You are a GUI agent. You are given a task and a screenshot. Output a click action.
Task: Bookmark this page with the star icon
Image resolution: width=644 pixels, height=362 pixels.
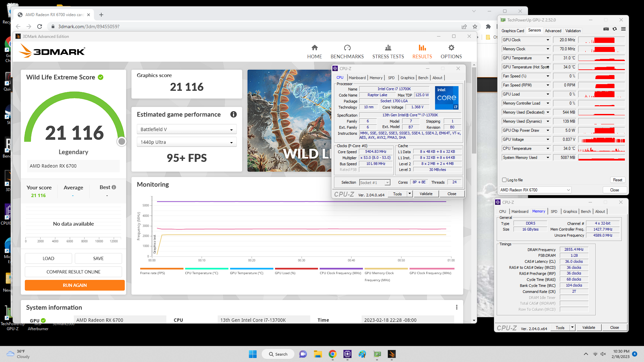(x=475, y=26)
